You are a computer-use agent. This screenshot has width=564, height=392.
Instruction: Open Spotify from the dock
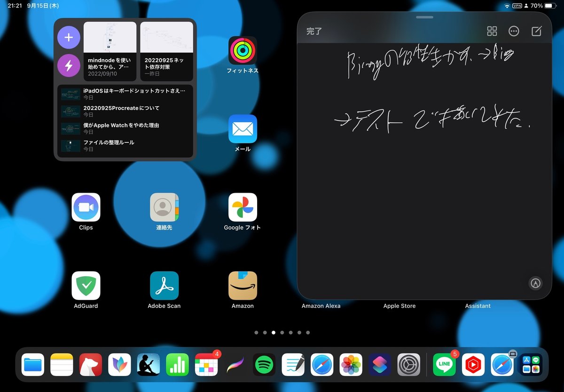264,365
